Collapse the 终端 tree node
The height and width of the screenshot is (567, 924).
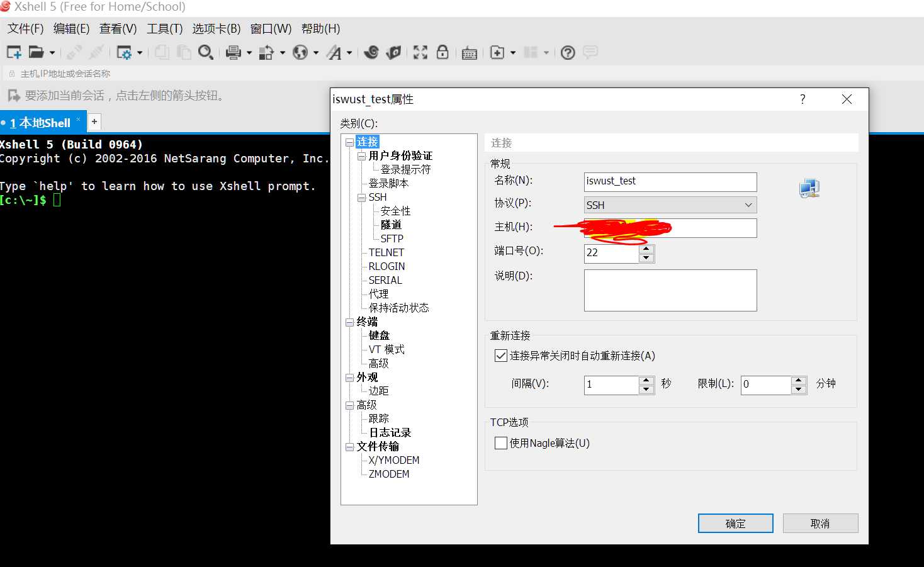click(349, 322)
